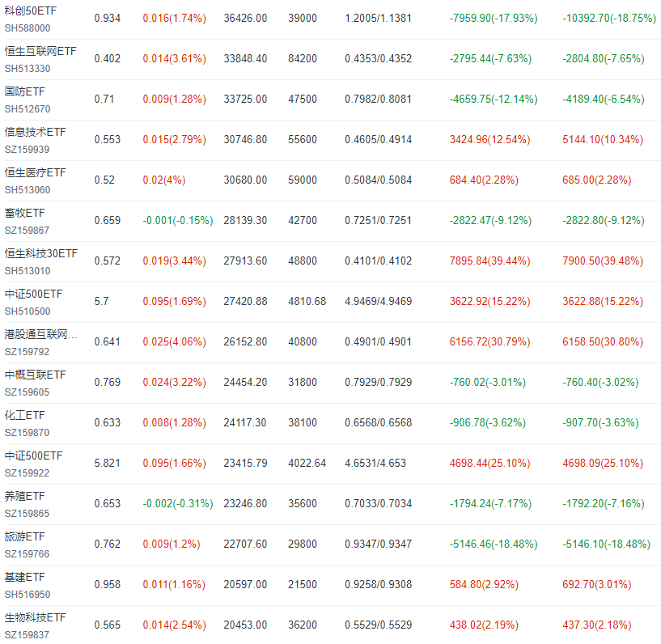Select the profit 7895.84(39.44%)
The image size is (661, 644).
489,261
